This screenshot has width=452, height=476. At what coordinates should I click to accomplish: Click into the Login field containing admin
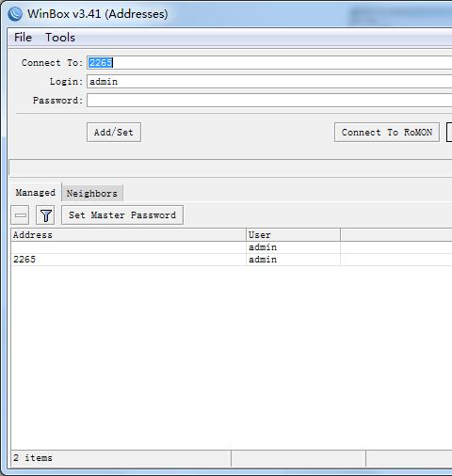click(269, 82)
